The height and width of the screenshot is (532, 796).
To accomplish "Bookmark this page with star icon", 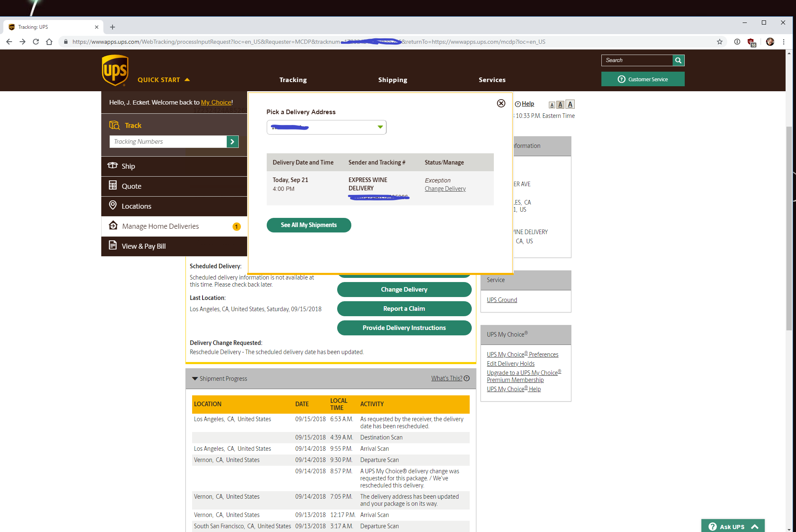I will [720, 42].
